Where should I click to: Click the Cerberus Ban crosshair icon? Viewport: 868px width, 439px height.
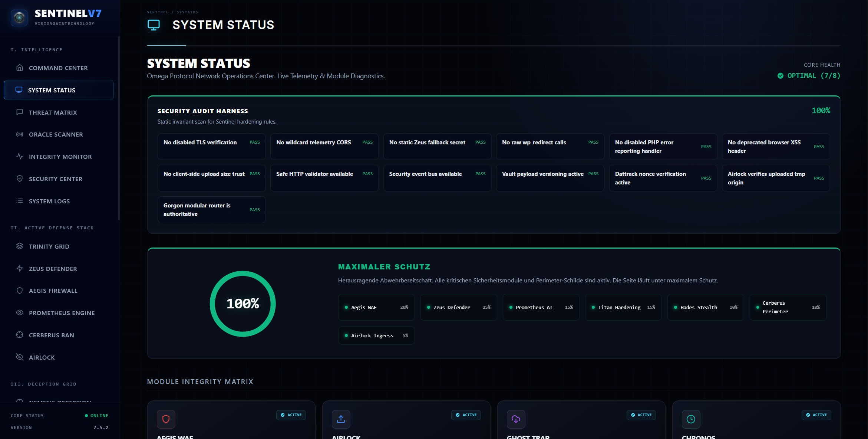coord(20,335)
